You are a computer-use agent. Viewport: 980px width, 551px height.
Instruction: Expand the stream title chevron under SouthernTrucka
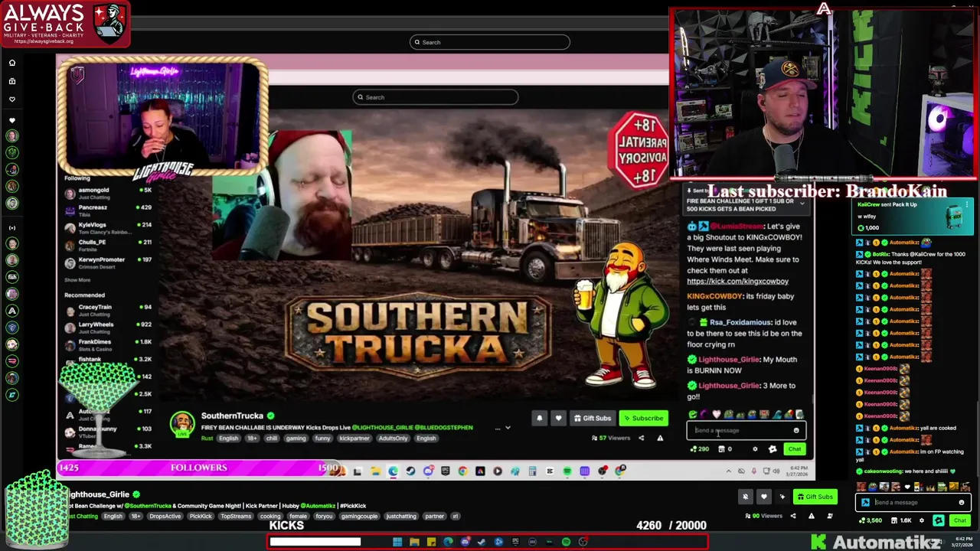pos(508,428)
